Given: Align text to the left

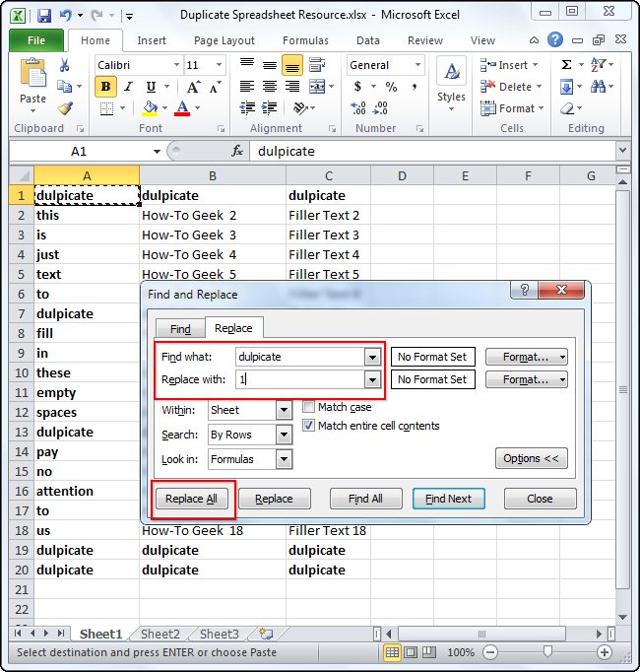Looking at the screenshot, I should click(x=247, y=87).
